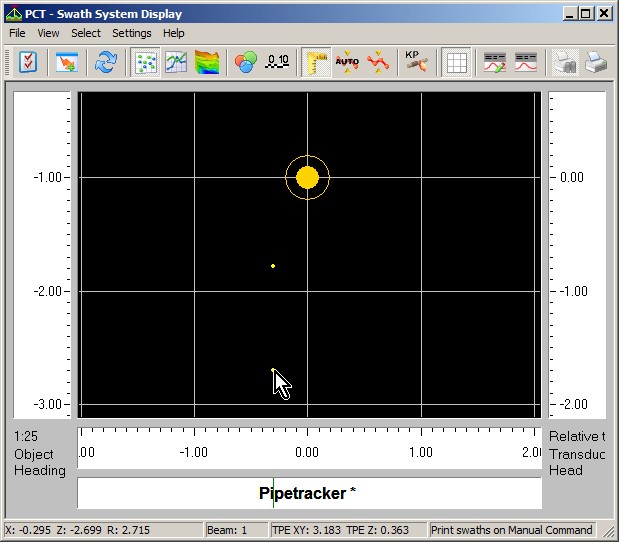Expand the Help menu
Screen dimensions: 619x542
coord(174,33)
